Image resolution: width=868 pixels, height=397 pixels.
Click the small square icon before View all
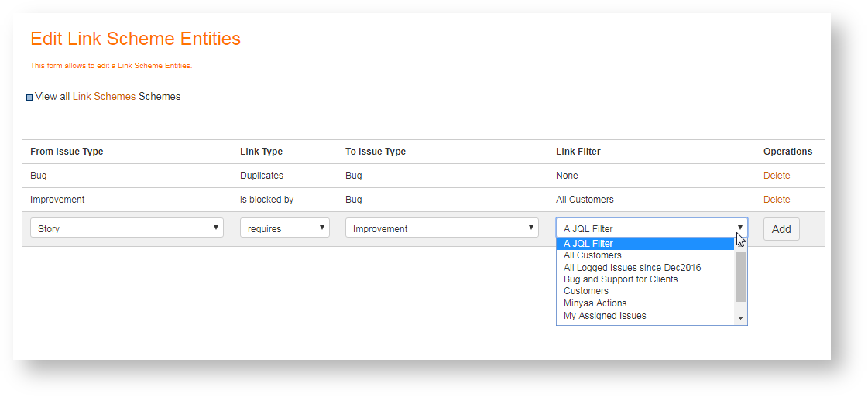click(x=30, y=98)
